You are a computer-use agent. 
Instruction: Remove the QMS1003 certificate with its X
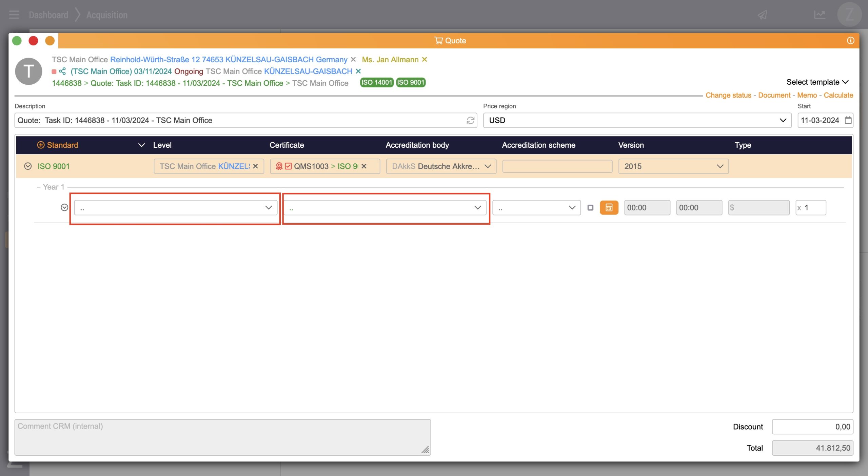click(364, 166)
